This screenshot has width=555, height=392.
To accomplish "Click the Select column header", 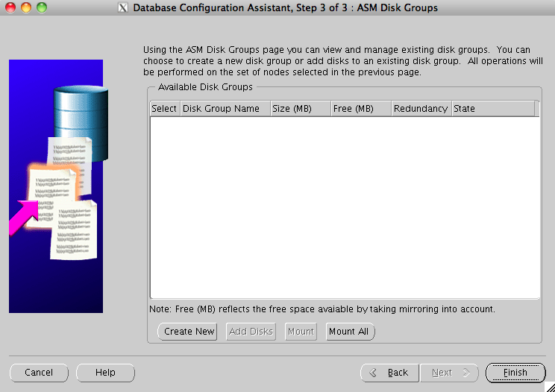I will 164,109.
